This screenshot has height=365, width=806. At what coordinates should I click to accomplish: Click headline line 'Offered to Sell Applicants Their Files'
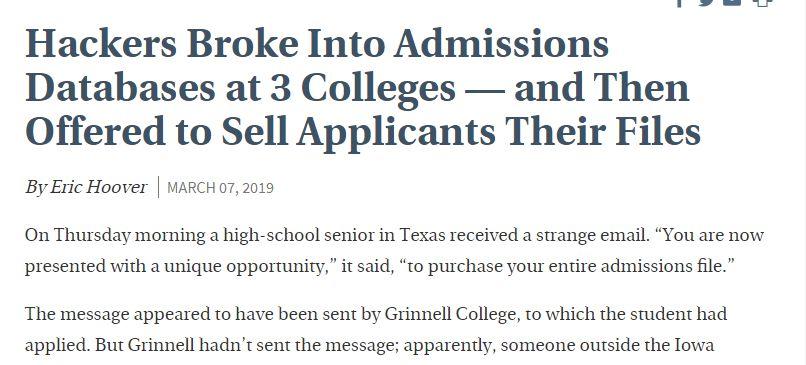363,132
